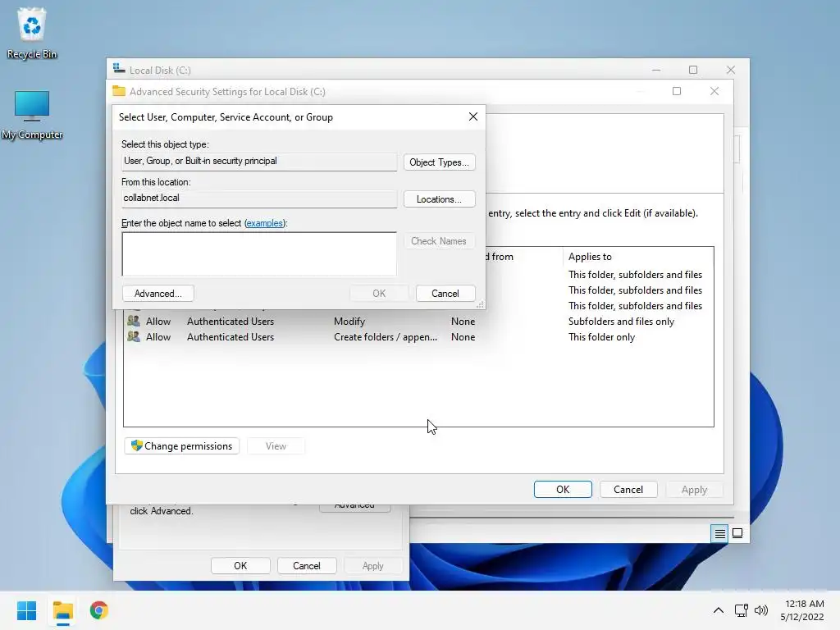Close the Select User dialog with X
The image size is (840, 630).
click(473, 116)
